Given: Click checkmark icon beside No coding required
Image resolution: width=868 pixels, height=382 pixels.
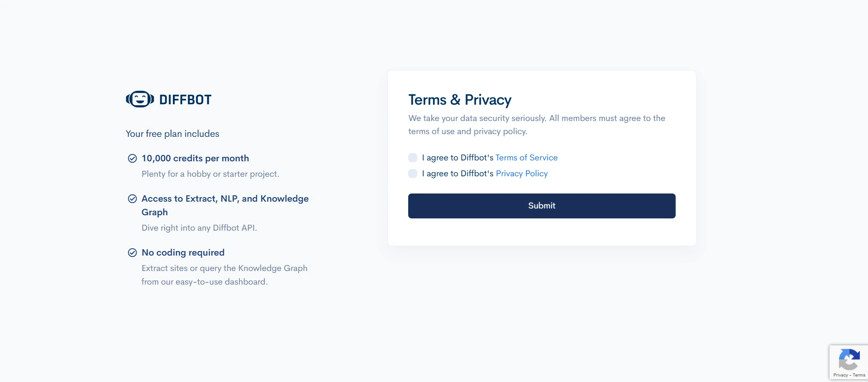Looking at the screenshot, I should [132, 252].
